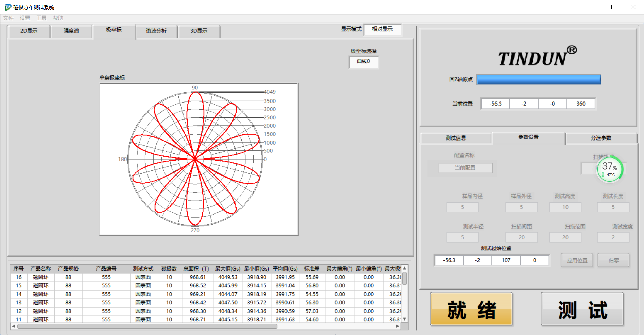Image resolution: width=644 pixels, height=335 pixels.
Task: Expand the 当前配置 configuration name box
Action: (465, 168)
